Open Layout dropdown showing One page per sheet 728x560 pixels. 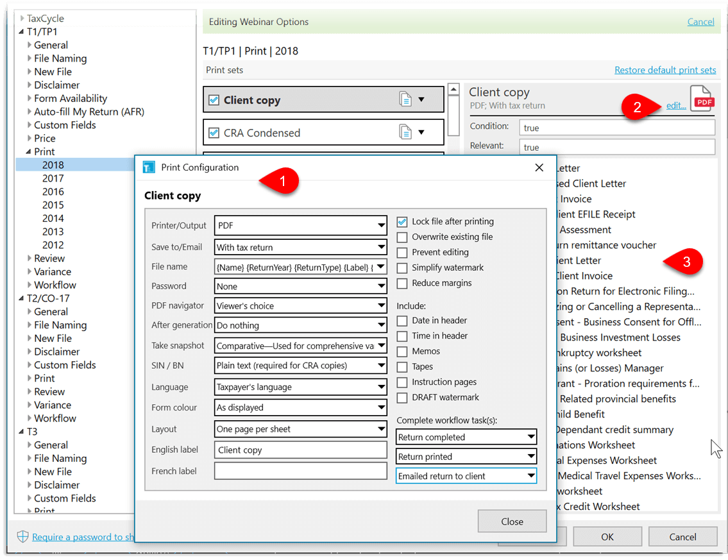pos(300,428)
